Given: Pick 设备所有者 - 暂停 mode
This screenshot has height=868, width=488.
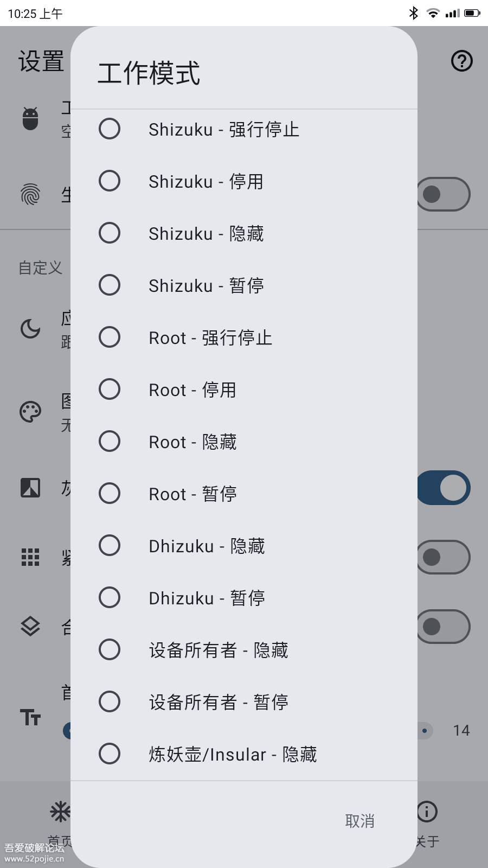Looking at the screenshot, I should click(110, 702).
